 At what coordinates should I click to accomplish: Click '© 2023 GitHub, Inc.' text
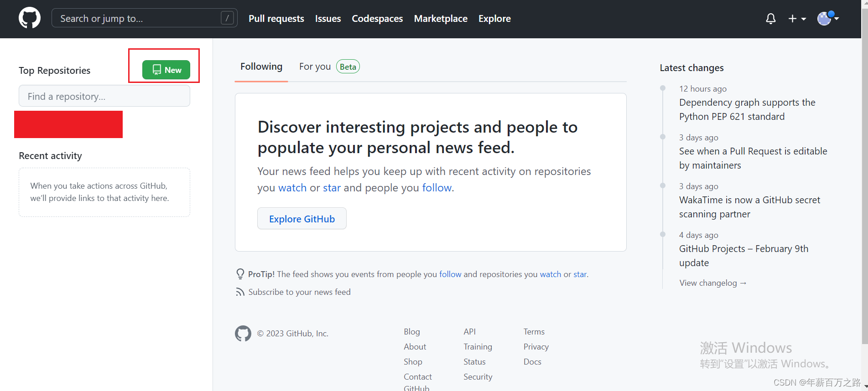(292, 334)
